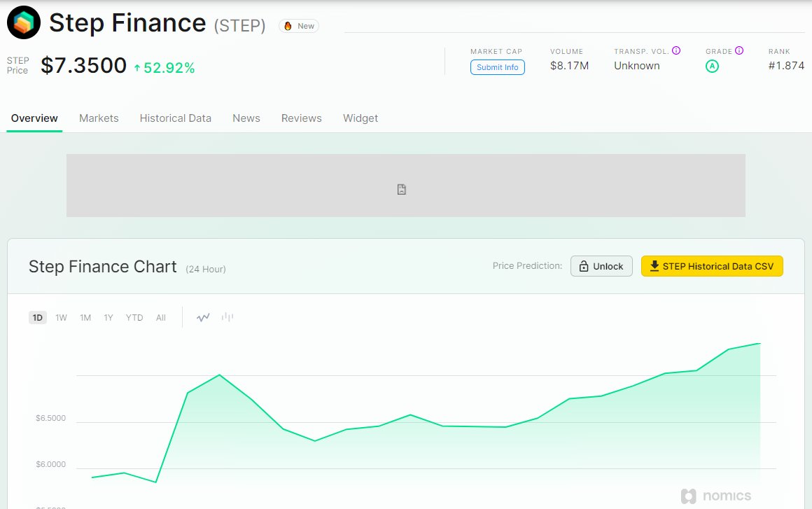The width and height of the screenshot is (812, 509).
Task: Select the 1D chart range
Action: coord(38,317)
